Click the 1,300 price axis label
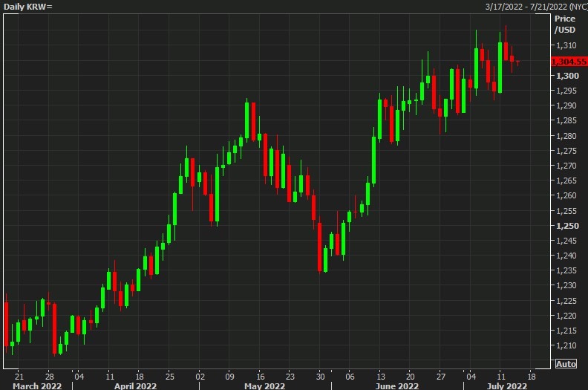The height and width of the screenshot is (390, 588). (x=567, y=76)
